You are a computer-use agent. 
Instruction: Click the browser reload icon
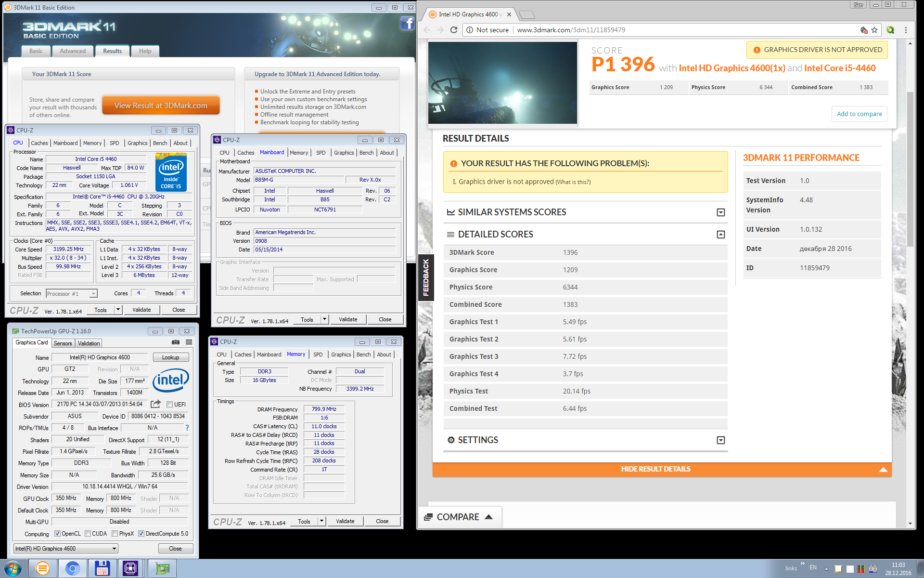pyautogui.click(x=453, y=30)
